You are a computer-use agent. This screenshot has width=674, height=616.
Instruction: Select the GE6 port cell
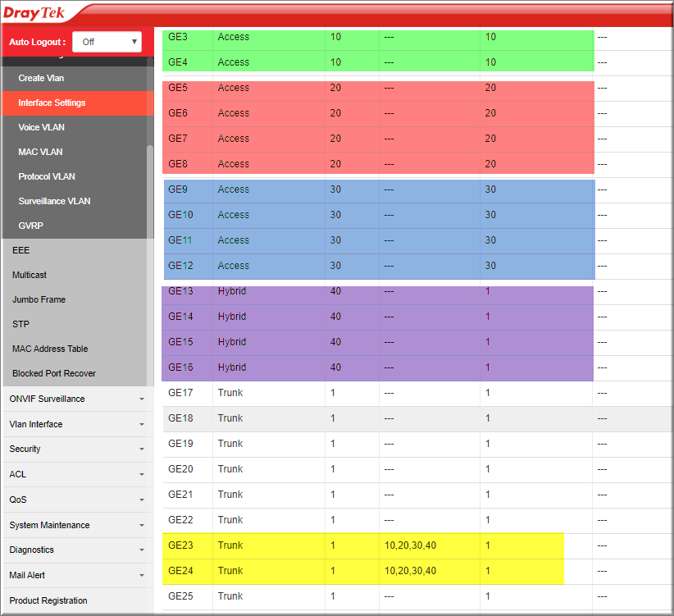click(x=188, y=113)
